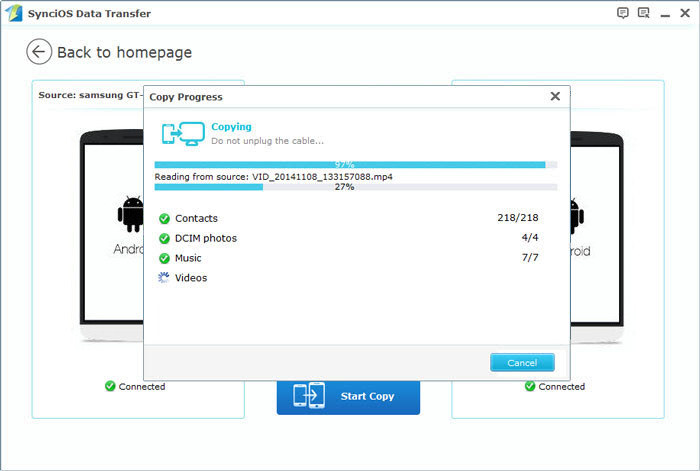Select the Contacts row label
Viewport: 700px width, 471px height.
(x=196, y=218)
